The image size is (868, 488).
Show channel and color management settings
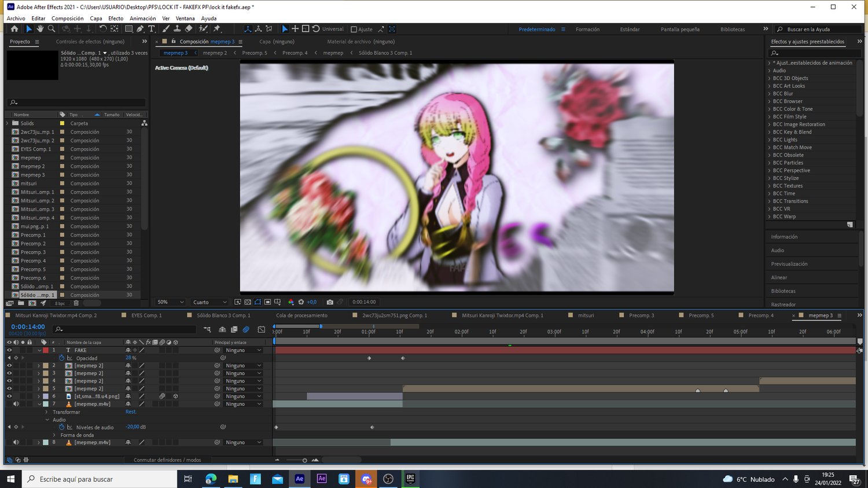pos(291,302)
